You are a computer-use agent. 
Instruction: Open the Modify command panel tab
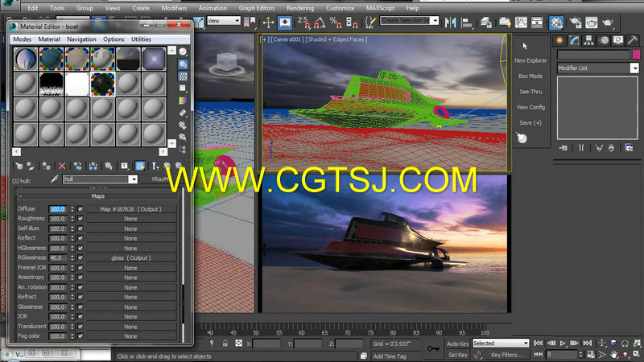coord(574,40)
